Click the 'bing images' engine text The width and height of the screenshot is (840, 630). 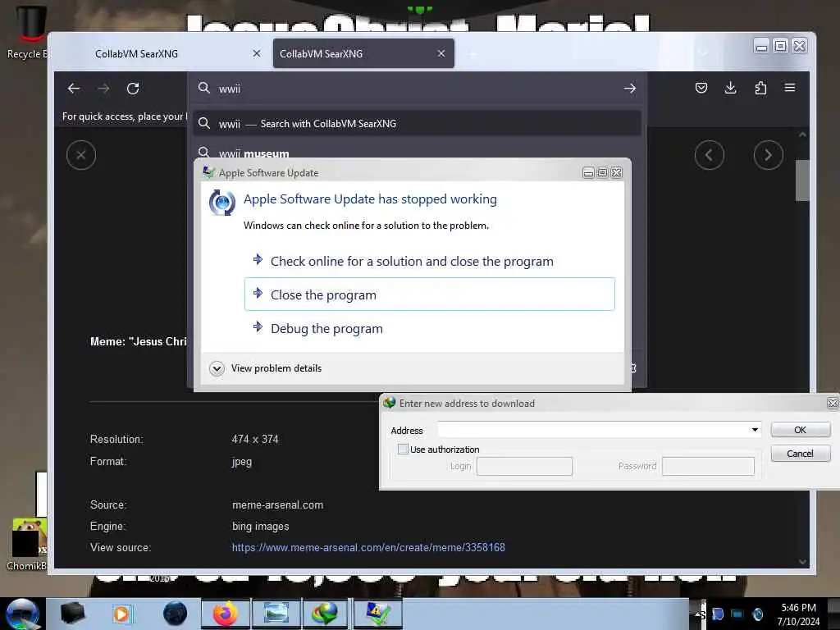(x=260, y=527)
